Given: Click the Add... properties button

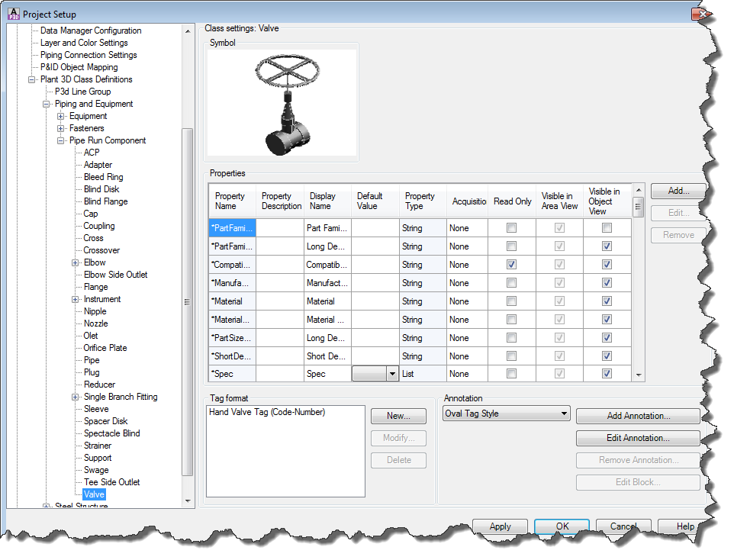Looking at the screenshot, I should [x=678, y=191].
